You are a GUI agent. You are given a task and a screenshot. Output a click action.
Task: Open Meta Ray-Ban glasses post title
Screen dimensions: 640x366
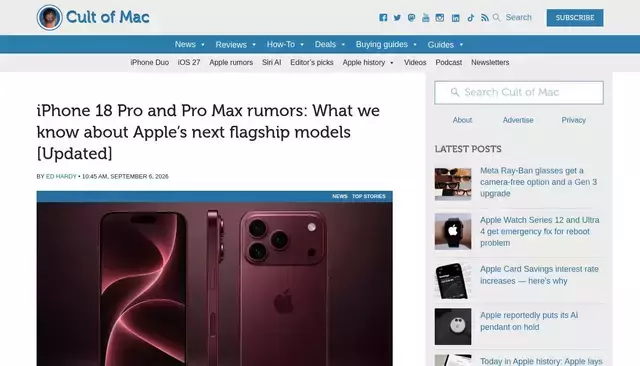[538, 182]
